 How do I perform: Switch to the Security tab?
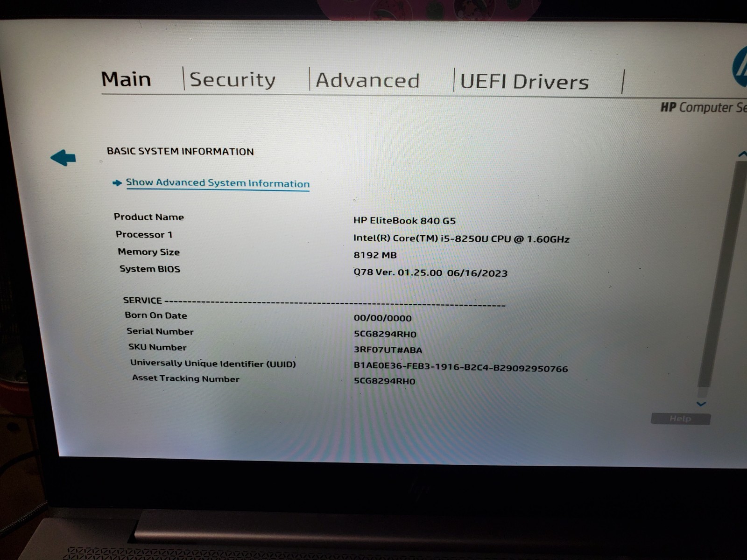click(233, 80)
